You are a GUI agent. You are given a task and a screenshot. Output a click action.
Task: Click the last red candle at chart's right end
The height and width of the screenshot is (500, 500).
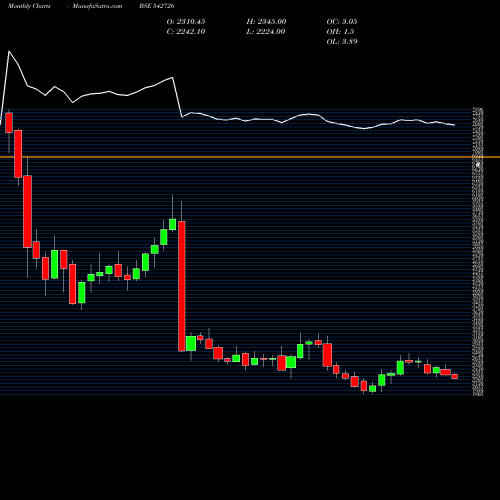(455, 376)
